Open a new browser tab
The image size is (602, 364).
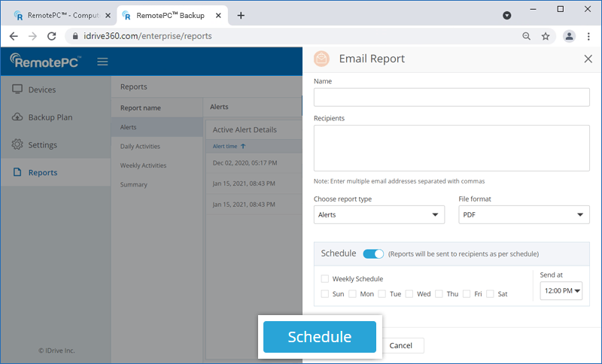tap(241, 15)
